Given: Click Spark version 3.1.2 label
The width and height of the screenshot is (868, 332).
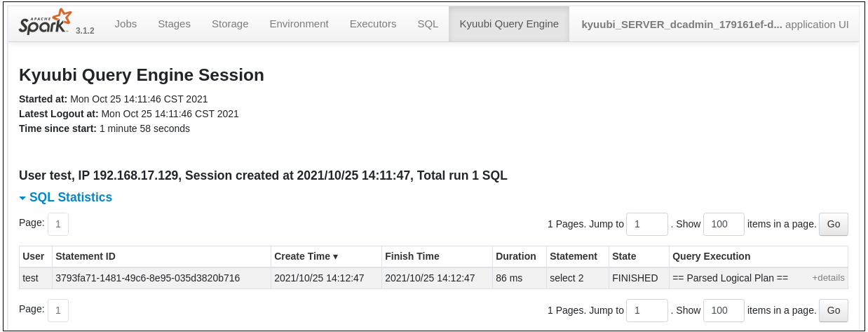Looking at the screenshot, I should [x=85, y=31].
